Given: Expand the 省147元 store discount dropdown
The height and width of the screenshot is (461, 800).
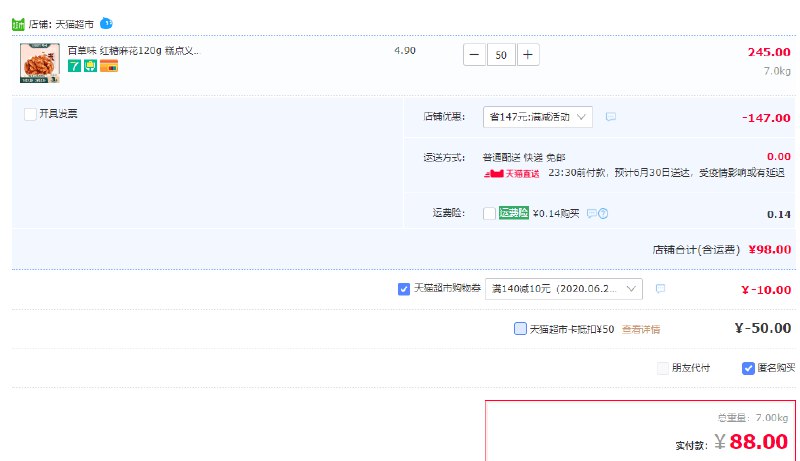Looking at the screenshot, I should (x=538, y=117).
